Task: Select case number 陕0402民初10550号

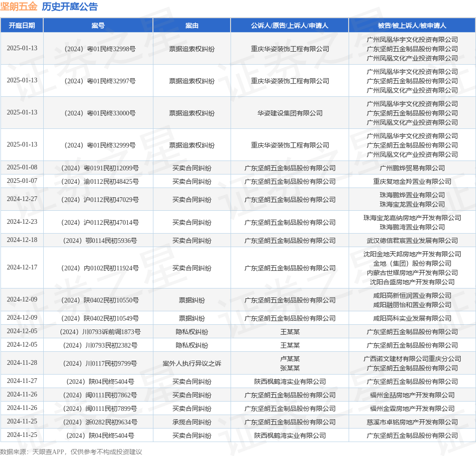Action: [100, 300]
